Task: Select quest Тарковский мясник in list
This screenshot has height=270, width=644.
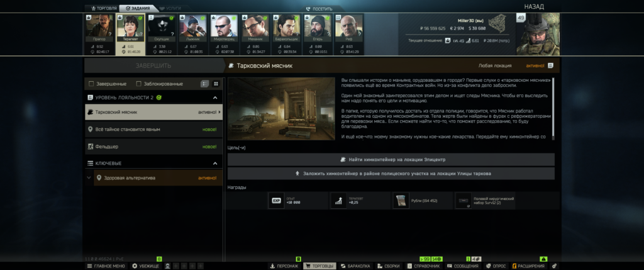Action: (153, 112)
